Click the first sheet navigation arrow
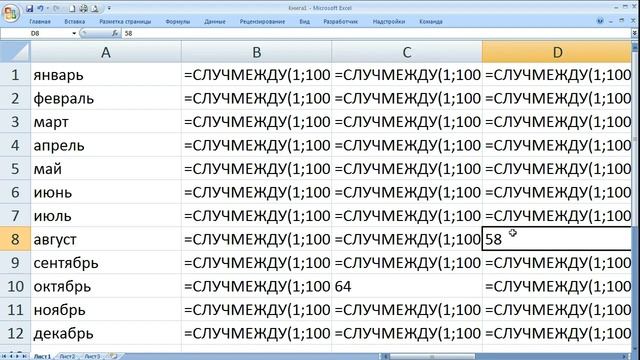Image resolution: width=640 pixels, height=360 pixels. [x=4, y=356]
